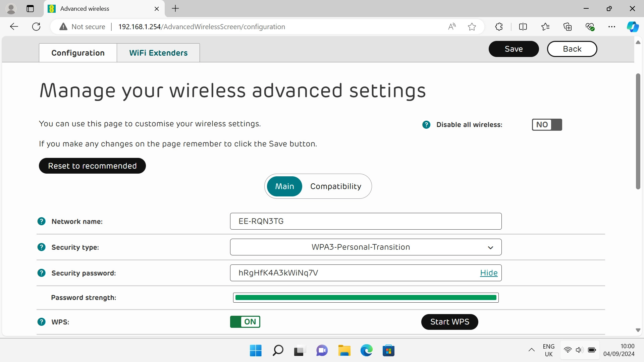The width and height of the screenshot is (644, 362).
Task: Refresh the page with reload icon
Action: [36, 27]
